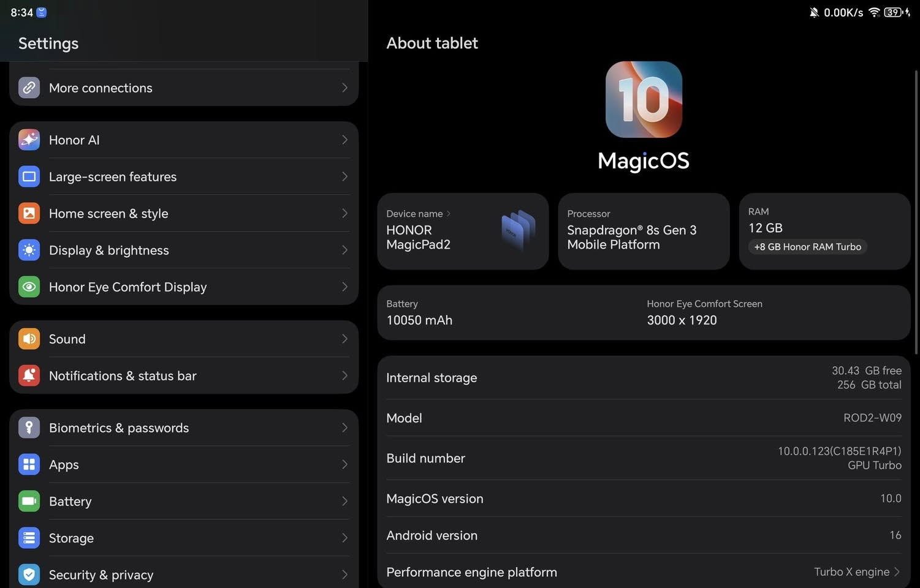Expand Sound row chevron

pyautogui.click(x=344, y=339)
